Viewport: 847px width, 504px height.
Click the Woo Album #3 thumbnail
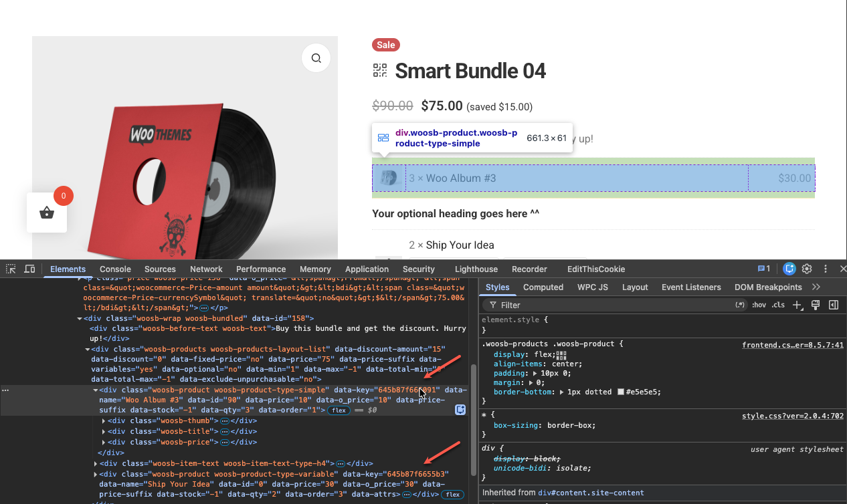[389, 178]
